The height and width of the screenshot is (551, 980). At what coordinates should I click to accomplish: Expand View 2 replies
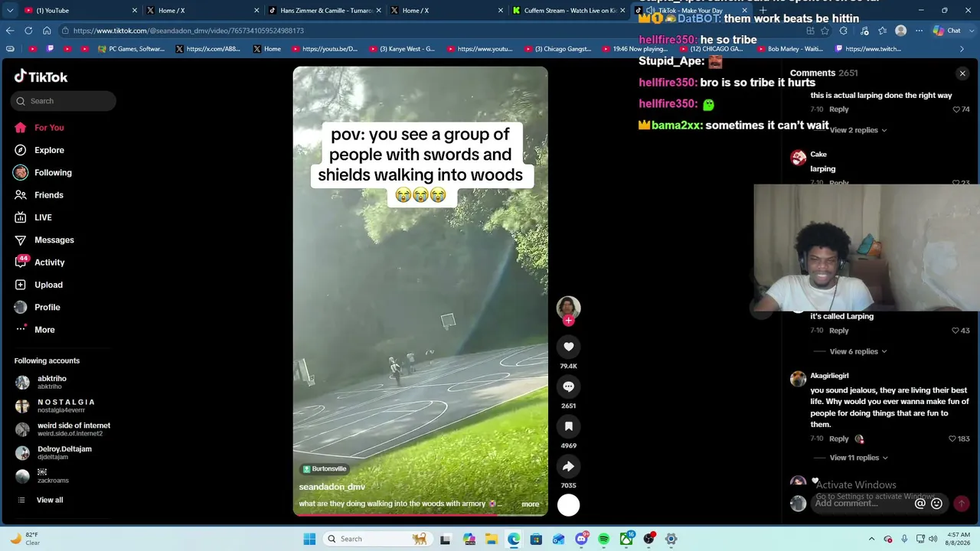(857, 130)
